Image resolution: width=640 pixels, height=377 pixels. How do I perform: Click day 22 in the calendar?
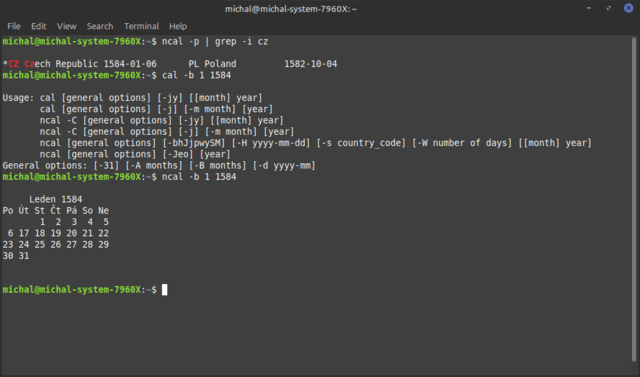103,233
